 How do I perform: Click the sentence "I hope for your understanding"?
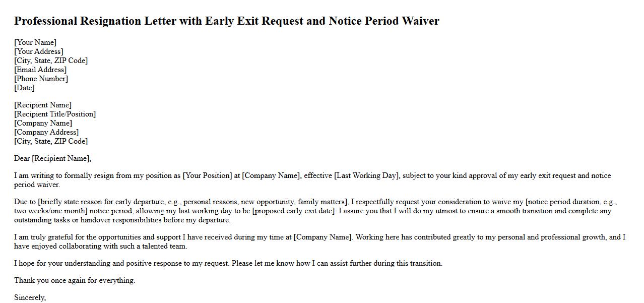pyautogui.click(x=228, y=263)
